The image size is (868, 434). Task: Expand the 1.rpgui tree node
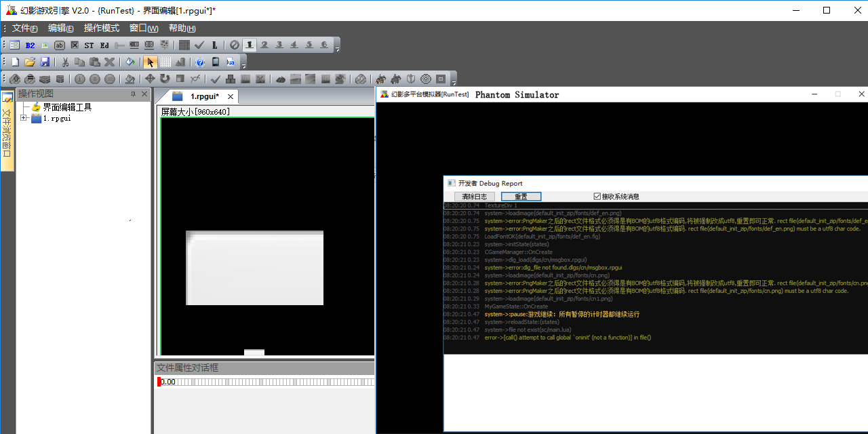[x=24, y=118]
